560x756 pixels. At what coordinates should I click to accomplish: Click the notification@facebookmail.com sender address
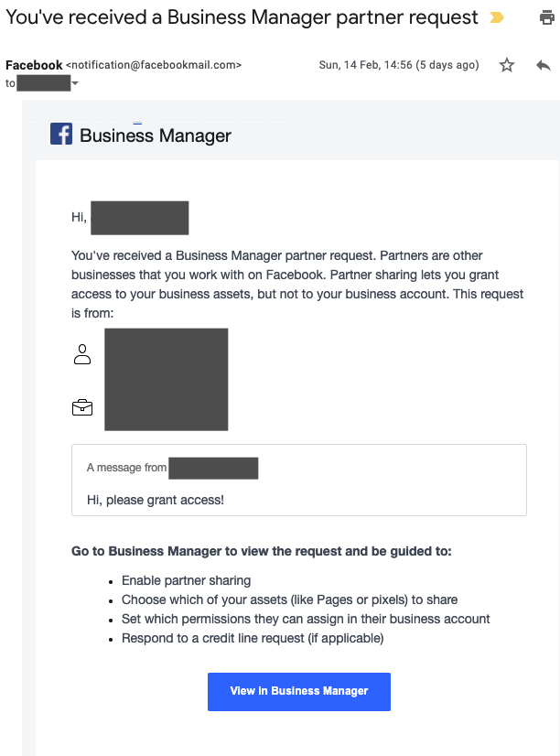(154, 65)
